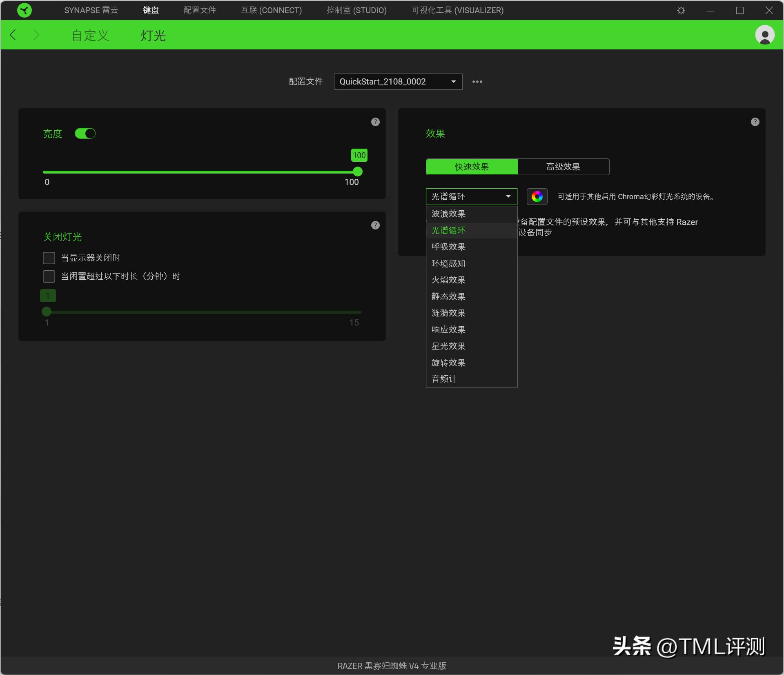Open help icon in brightness panel

pos(375,122)
